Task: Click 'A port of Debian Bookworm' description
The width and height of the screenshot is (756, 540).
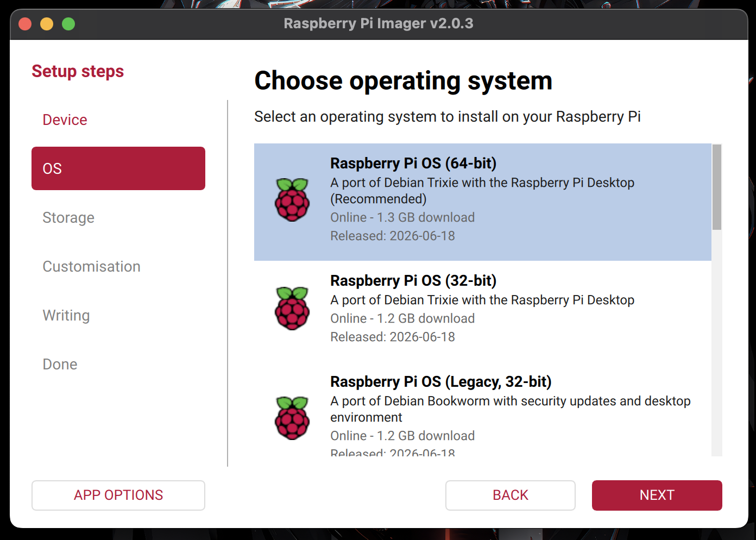Action: click(511, 409)
